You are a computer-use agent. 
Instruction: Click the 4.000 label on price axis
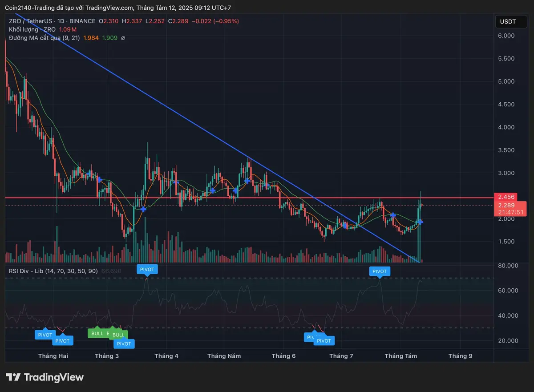pos(507,127)
